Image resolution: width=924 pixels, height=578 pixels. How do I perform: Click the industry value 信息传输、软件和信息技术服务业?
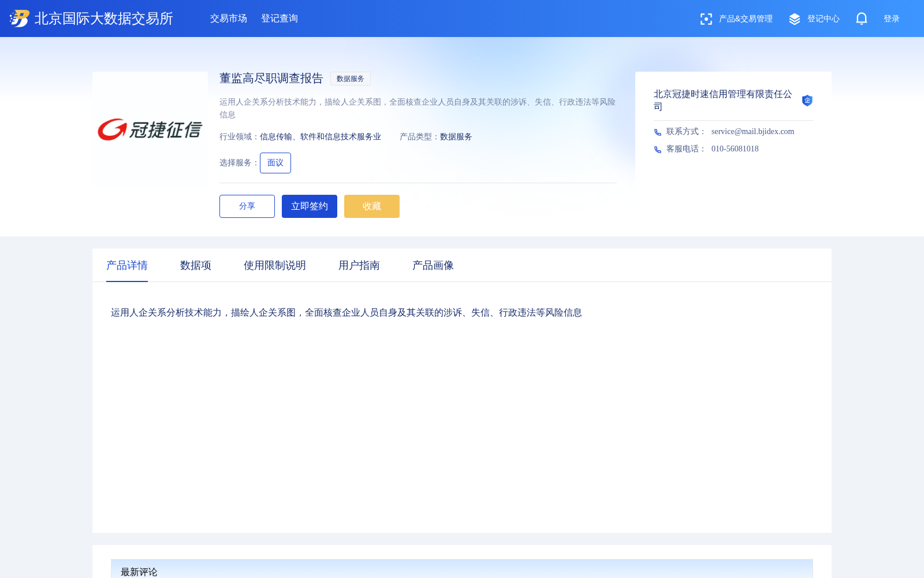pos(321,137)
